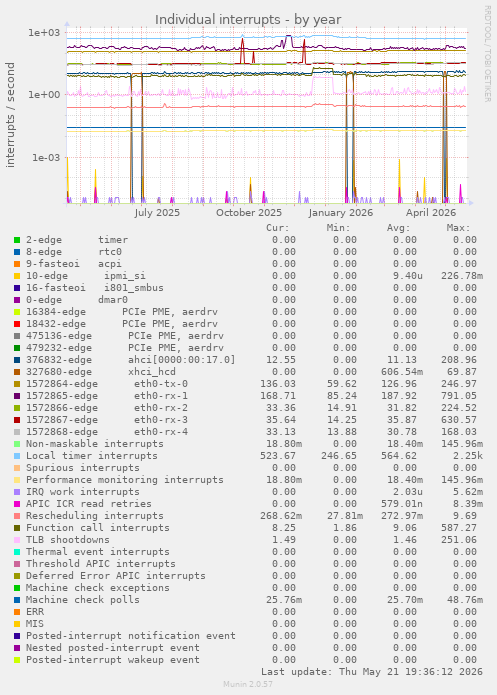Click the '327680-edge xhci_hcd' label
Image resolution: width=497 pixels, height=695 pixels.
pos(101,371)
